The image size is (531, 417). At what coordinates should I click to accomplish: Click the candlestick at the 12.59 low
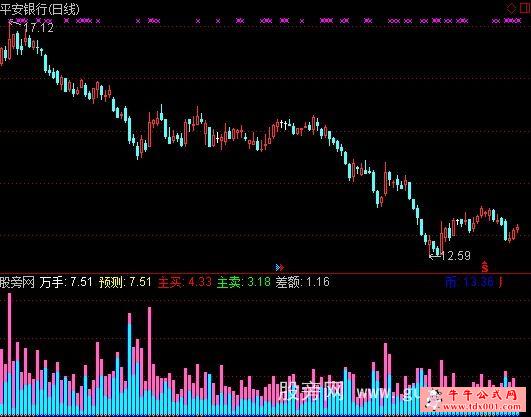(x=430, y=247)
